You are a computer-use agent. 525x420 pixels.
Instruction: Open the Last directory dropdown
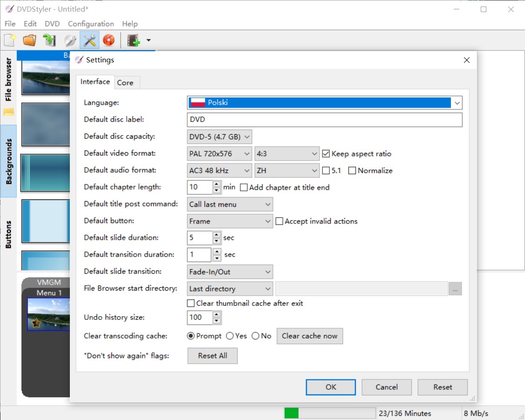230,289
